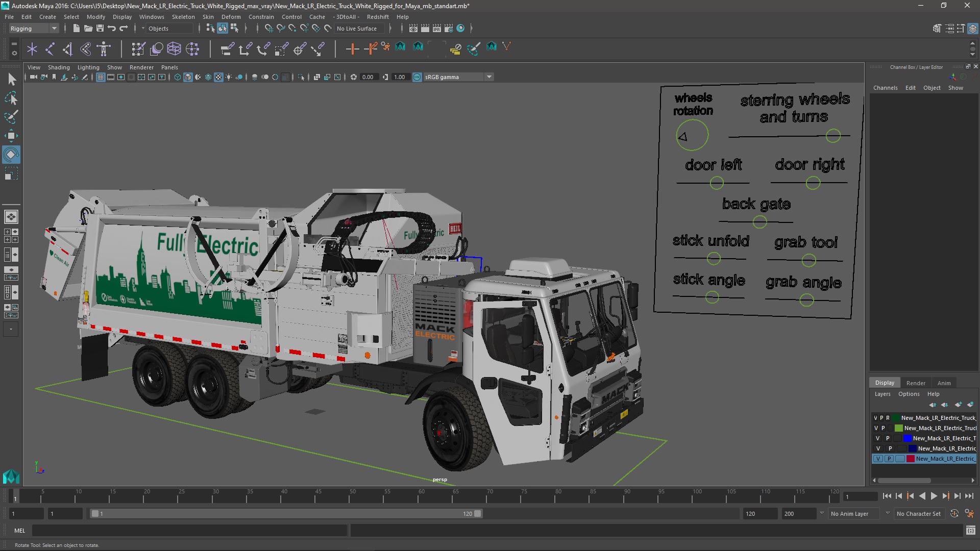Viewport: 980px width, 551px height.
Task: Click green color swatch of second layer
Action: [x=898, y=428]
